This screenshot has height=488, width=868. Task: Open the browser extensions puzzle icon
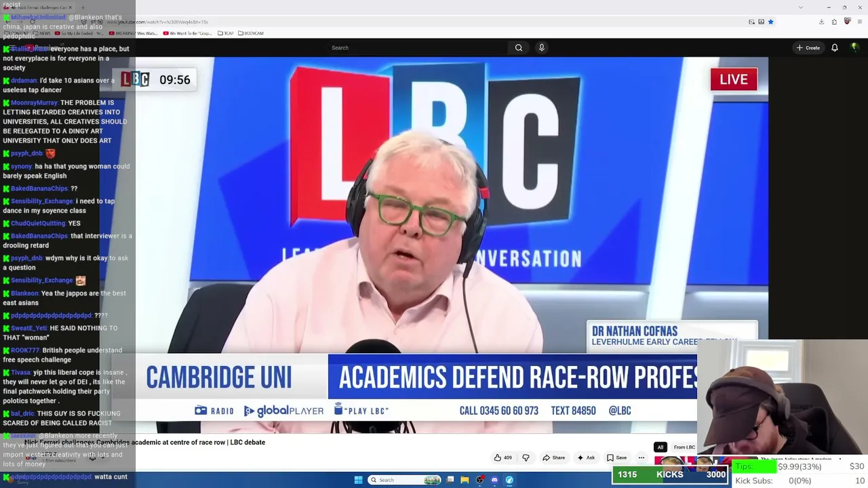coord(834,22)
